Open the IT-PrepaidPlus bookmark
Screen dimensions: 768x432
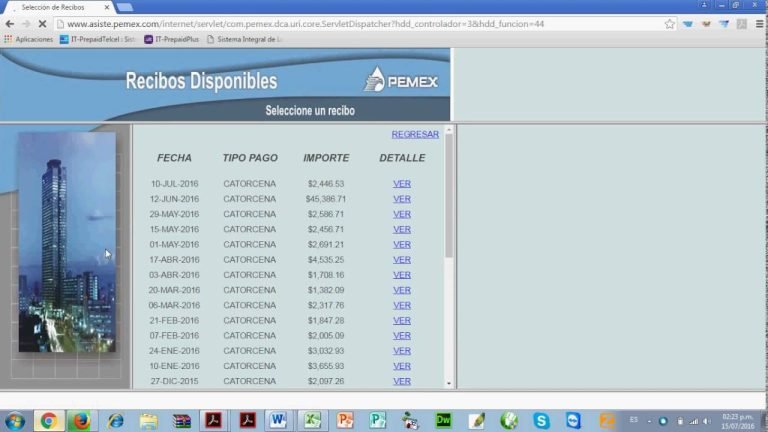point(172,39)
